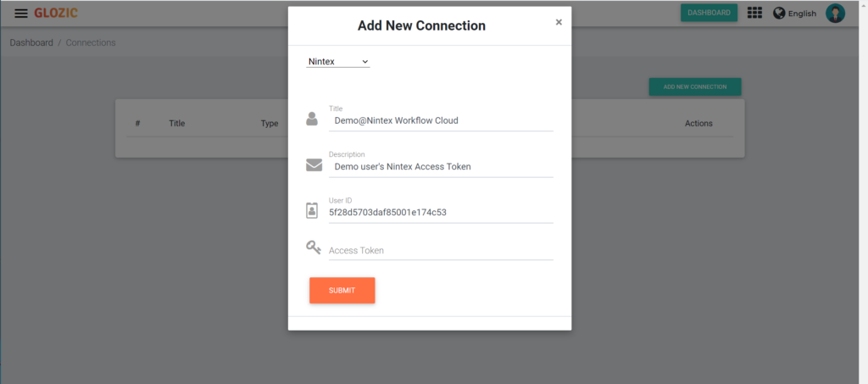The width and height of the screenshot is (868, 384).
Task: Click the globe language icon
Action: 779,13
